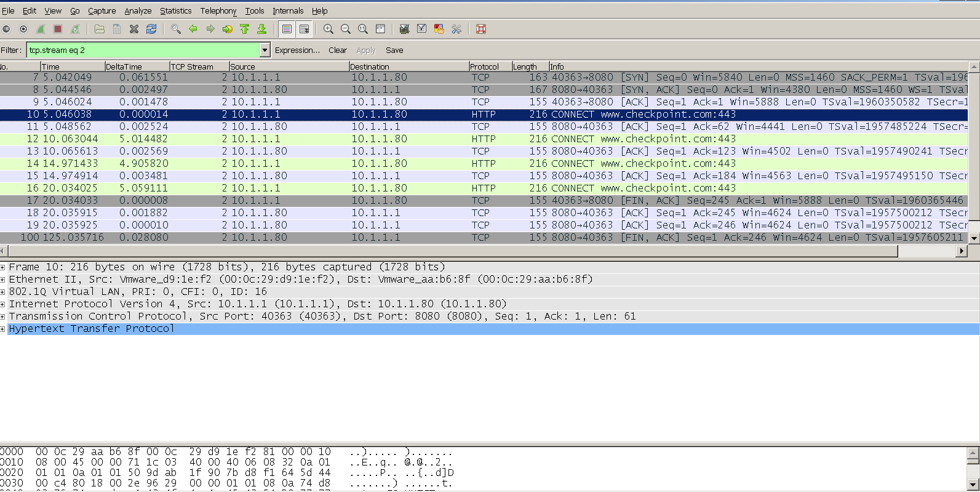Click the packet list horizontal scrollbar thumb

point(453,251)
